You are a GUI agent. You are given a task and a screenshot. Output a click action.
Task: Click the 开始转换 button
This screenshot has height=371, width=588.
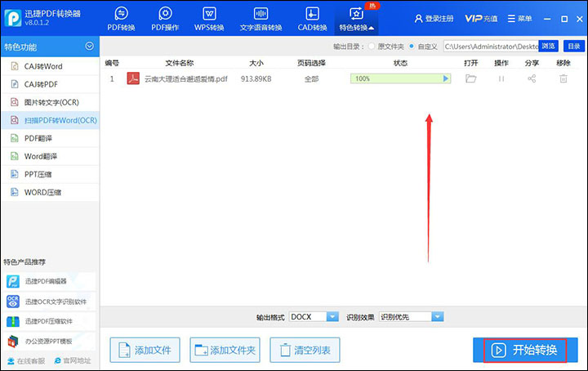tap(526, 350)
